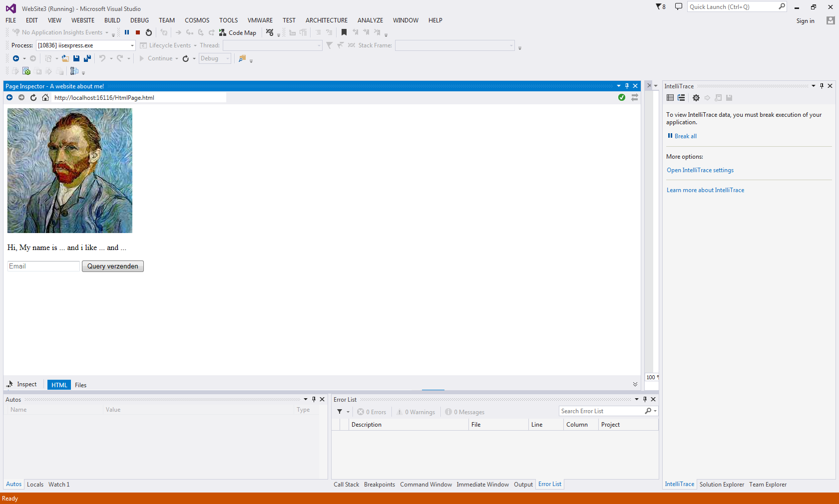Toggle the Inspect mode in Page Inspector

22,384
